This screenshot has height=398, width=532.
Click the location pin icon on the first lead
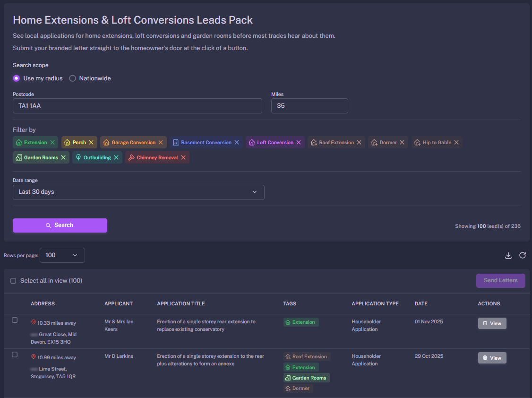pos(34,322)
